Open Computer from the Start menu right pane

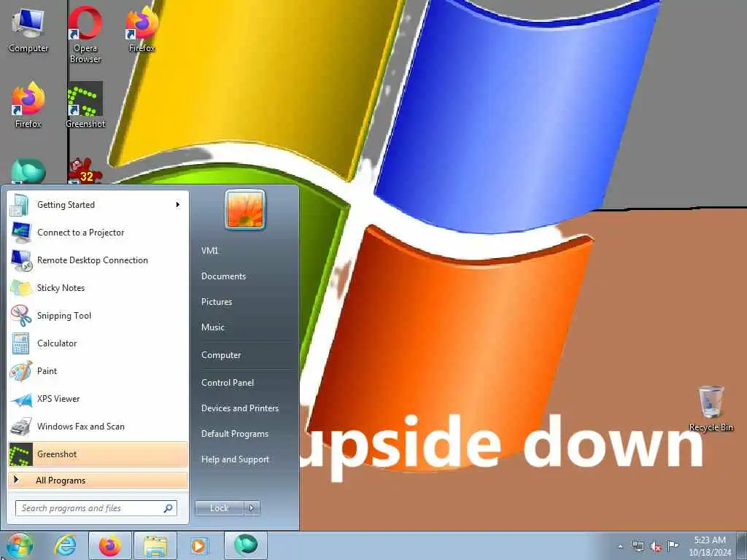click(221, 355)
